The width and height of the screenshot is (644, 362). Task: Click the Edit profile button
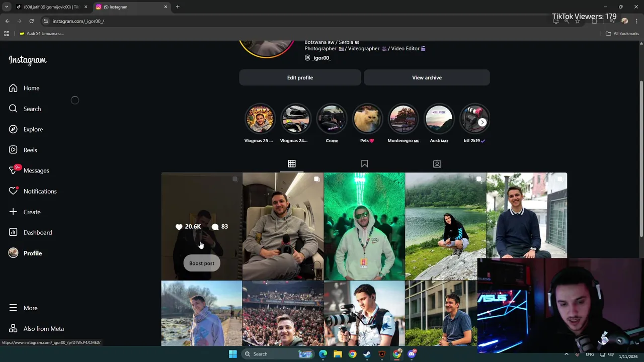(300, 77)
